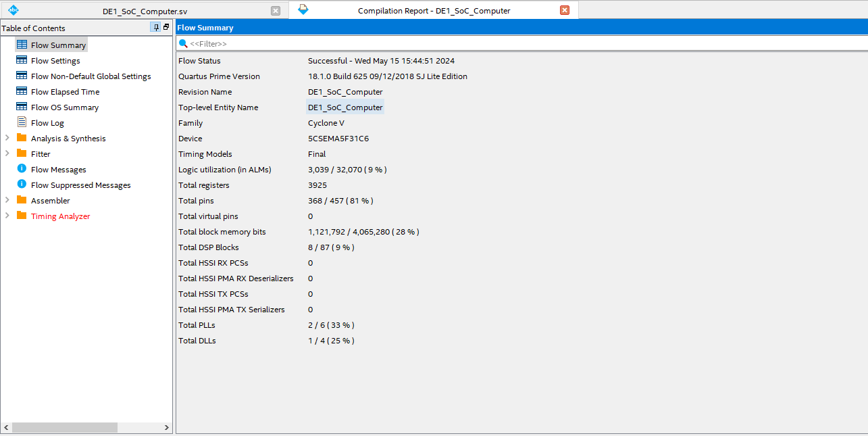Viewport: 868px width, 436px height.
Task: Click the 'Total pins' row label
Action: pyautogui.click(x=196, y=201)
